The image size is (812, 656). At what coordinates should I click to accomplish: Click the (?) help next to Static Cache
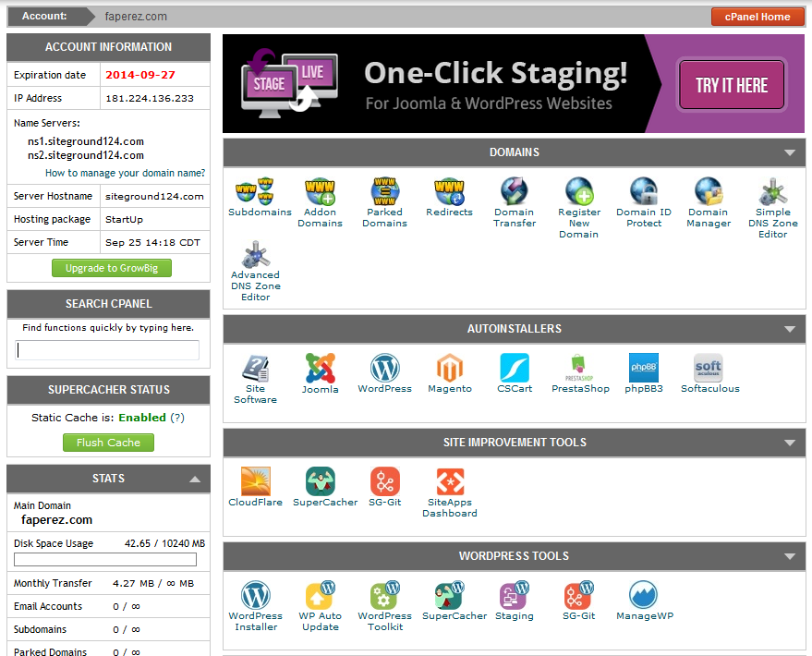pos(177,418)
